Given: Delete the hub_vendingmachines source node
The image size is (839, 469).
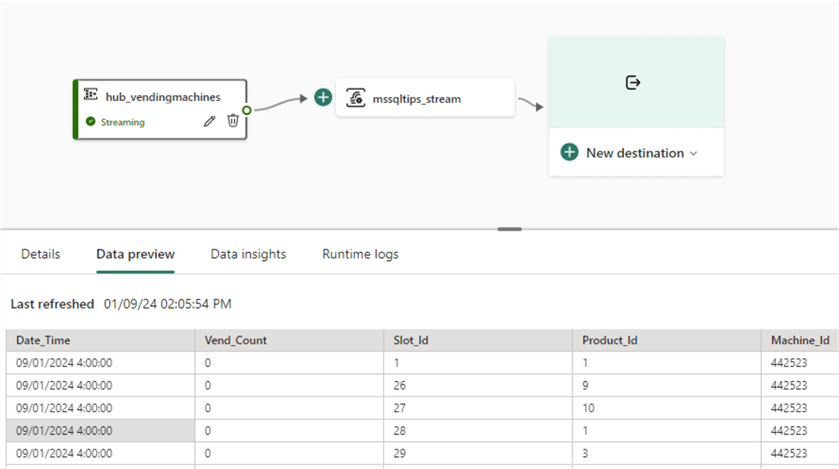Looking at the screenshot, I should [233, 121].
